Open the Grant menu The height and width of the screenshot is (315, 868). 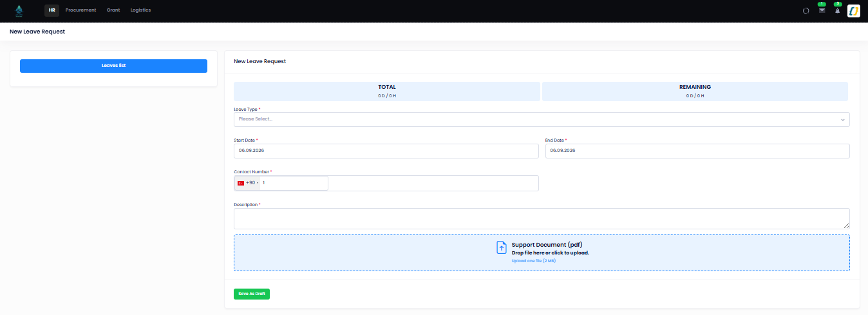coord(113,10)
